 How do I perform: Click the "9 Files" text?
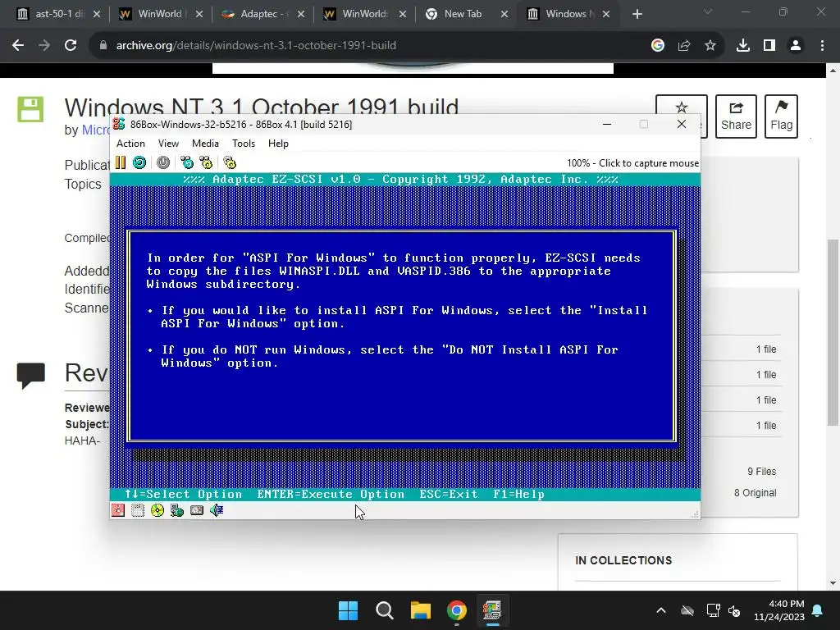(761, 472)
